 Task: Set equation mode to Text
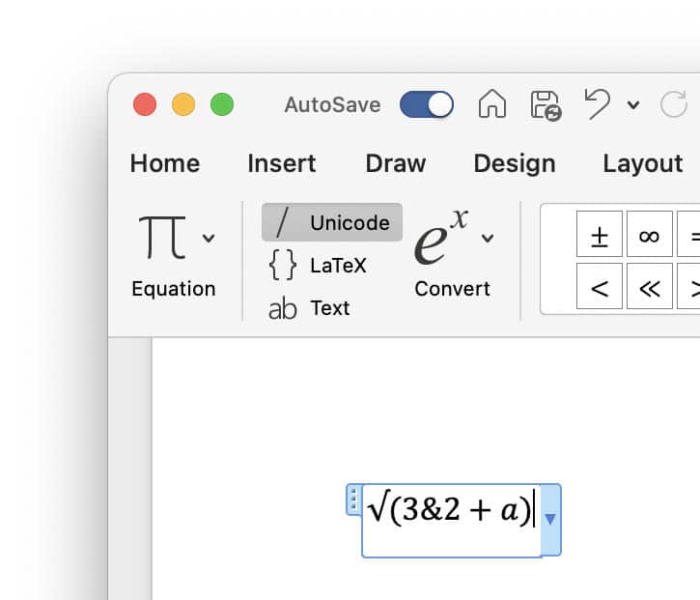(309, 308)
